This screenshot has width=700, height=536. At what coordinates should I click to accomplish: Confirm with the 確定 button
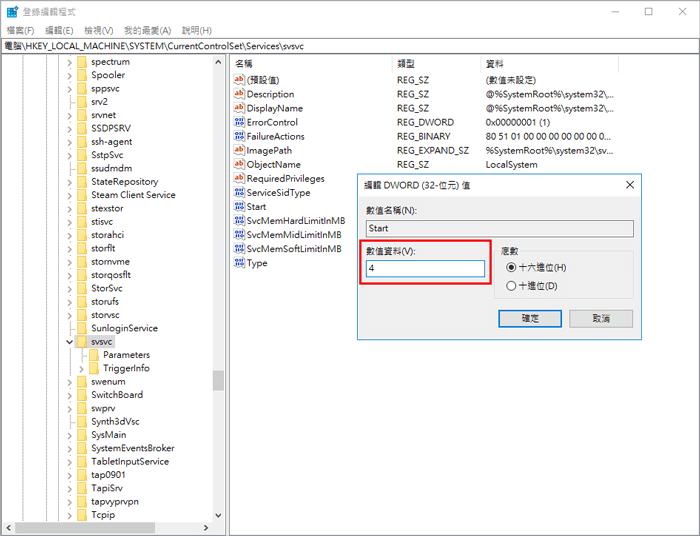530,319
